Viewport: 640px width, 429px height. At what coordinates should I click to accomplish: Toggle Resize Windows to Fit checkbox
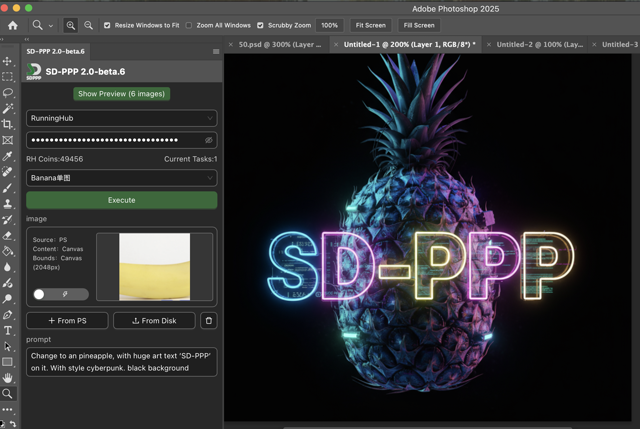click(x=107, y=25)
